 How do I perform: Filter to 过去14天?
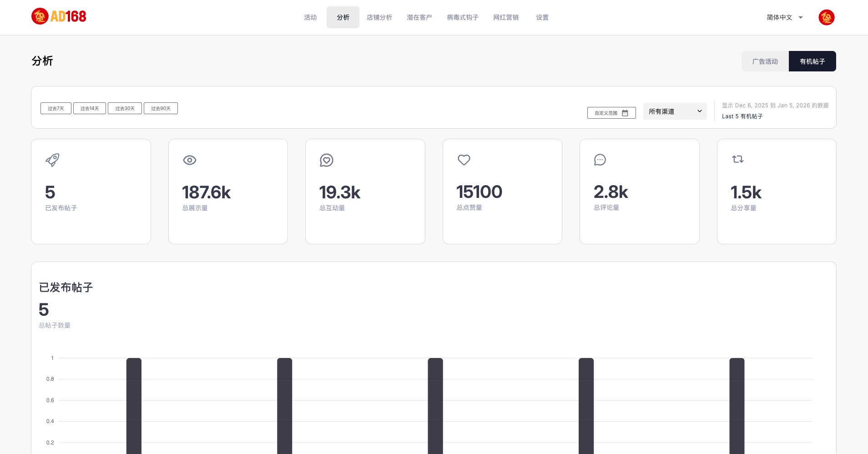90,108
